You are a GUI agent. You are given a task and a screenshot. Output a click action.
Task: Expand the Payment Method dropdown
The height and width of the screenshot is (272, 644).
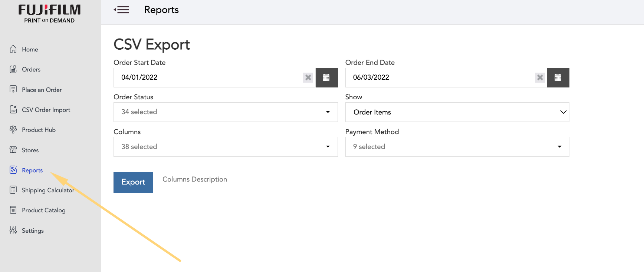pos(457,147)
